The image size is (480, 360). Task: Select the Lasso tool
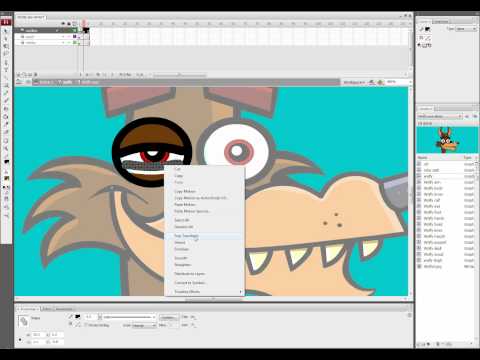coord(6,53)
